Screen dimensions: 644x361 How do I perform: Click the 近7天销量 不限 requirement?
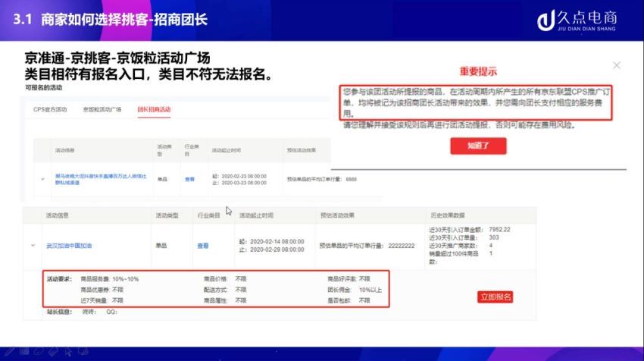point(102,300)
